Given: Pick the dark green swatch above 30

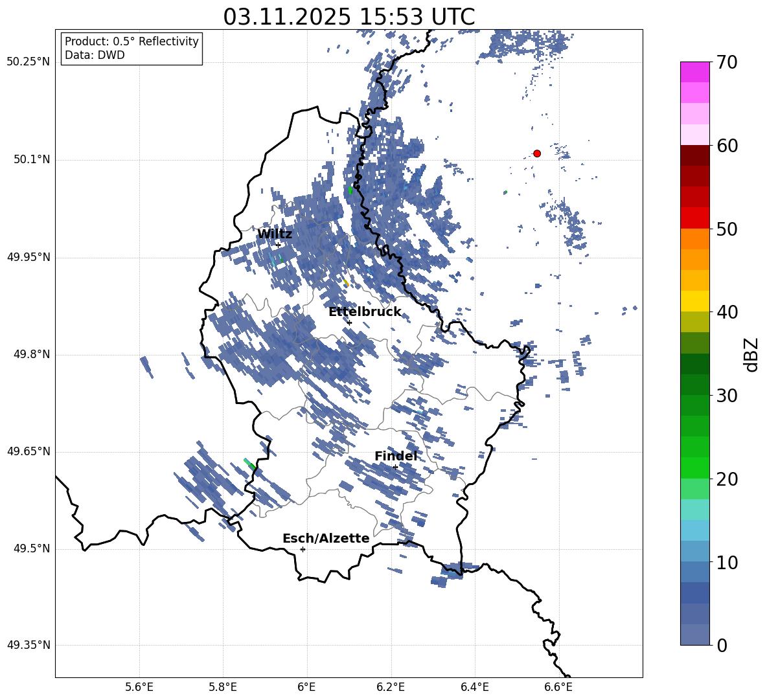Looking at the screenshot, I should (x=694, y=384).
